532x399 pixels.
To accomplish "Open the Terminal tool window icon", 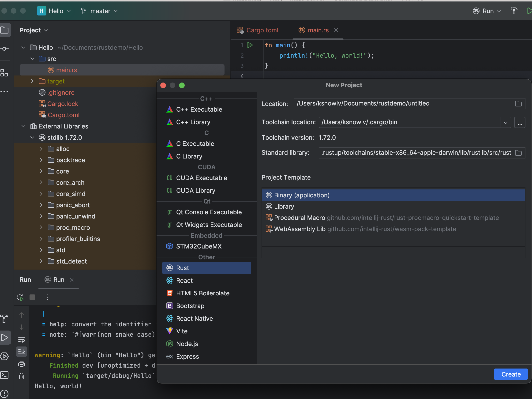I will 4,375.
